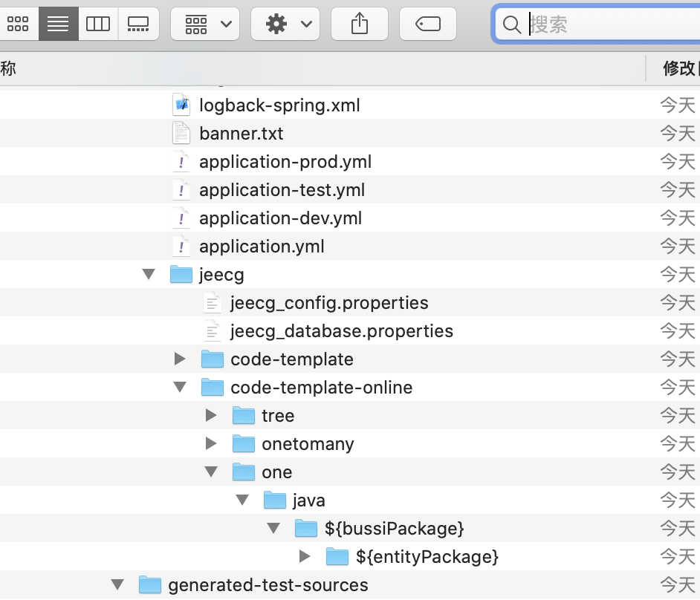Click 今天 date in the java row
Image resolution: width=700 pixels, height=600 pixels.
tap(677, 500)
